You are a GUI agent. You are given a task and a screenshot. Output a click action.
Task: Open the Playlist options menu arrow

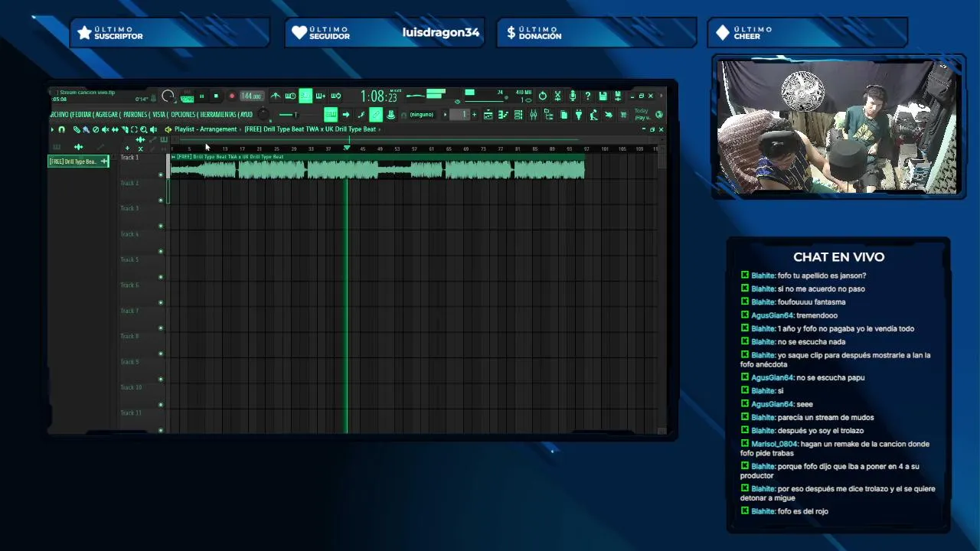point(52,129)
